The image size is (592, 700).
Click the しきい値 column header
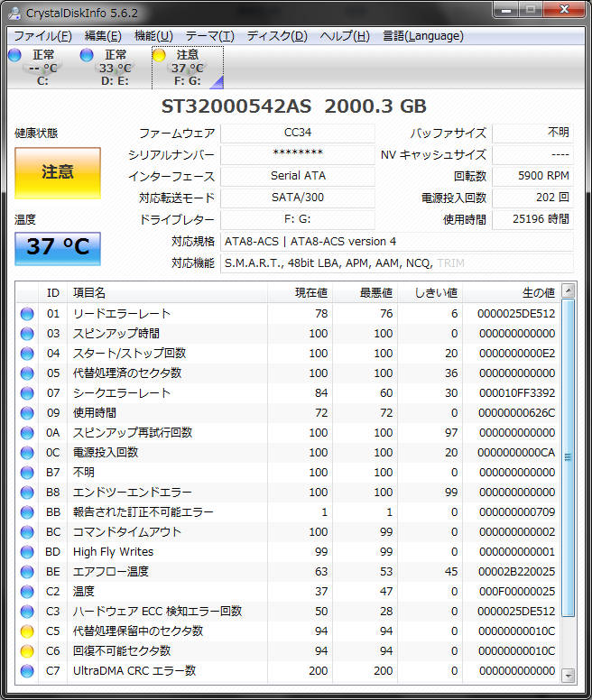tap(430, 293)
